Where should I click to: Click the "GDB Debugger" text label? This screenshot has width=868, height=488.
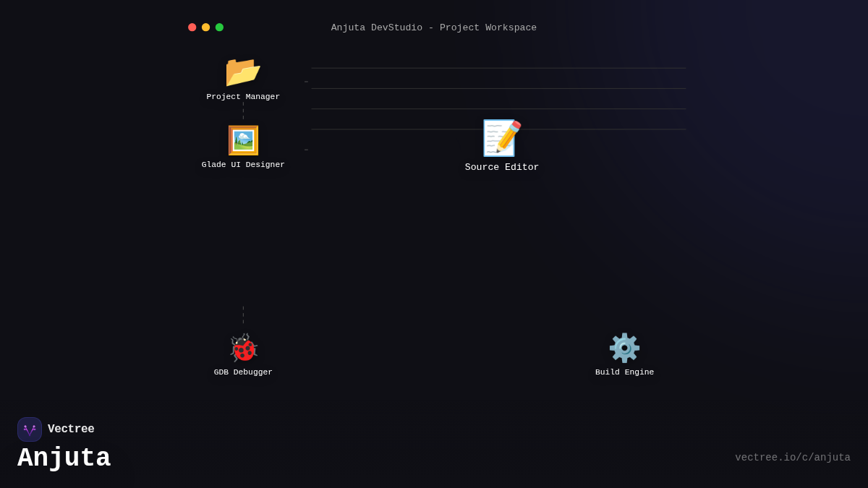point(243,372)
